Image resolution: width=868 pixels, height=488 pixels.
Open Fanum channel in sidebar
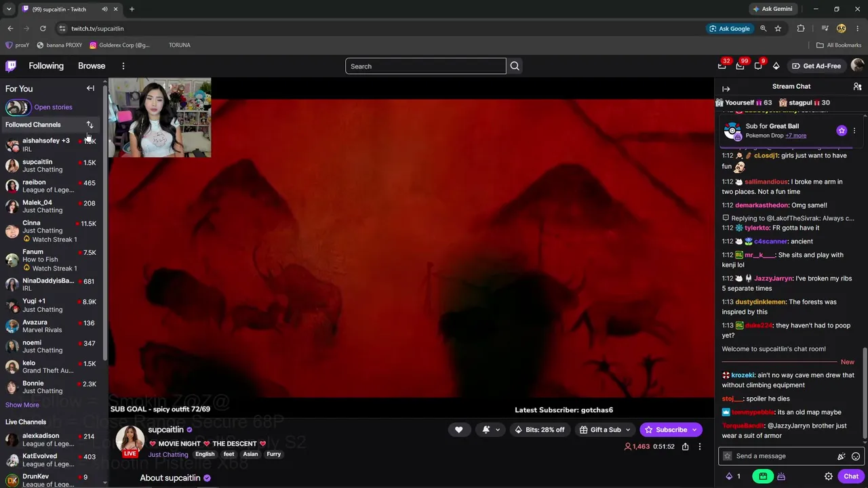52,260
